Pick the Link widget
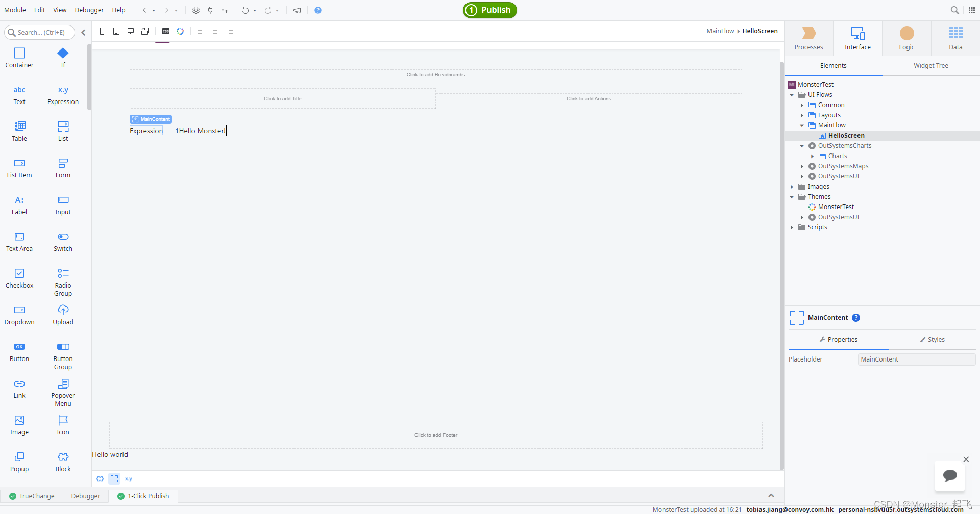980x514 pixels. pos(19,388)
